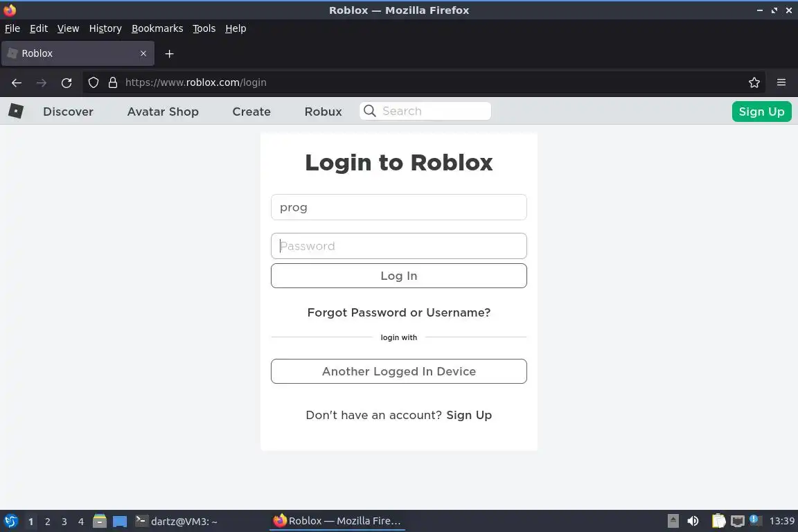798x532 pixels.
Task: Close the Roblox tab
Action: (143, 53)
